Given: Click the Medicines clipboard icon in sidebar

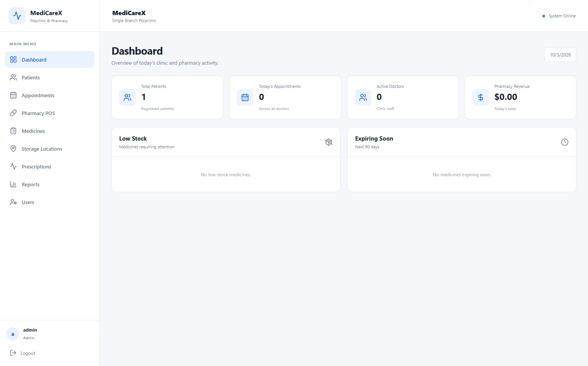Looking at the screenshot, I should [x=13, y=131].
